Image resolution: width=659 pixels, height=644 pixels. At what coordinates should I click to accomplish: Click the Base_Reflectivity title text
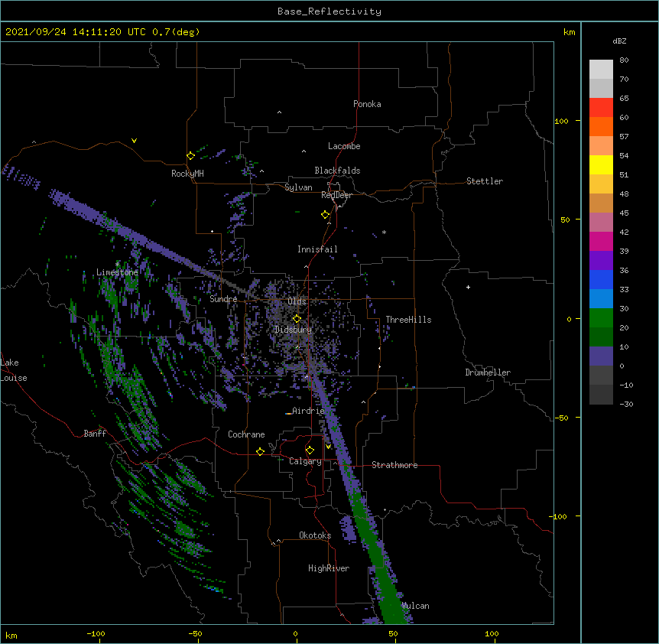coord(329,11)
